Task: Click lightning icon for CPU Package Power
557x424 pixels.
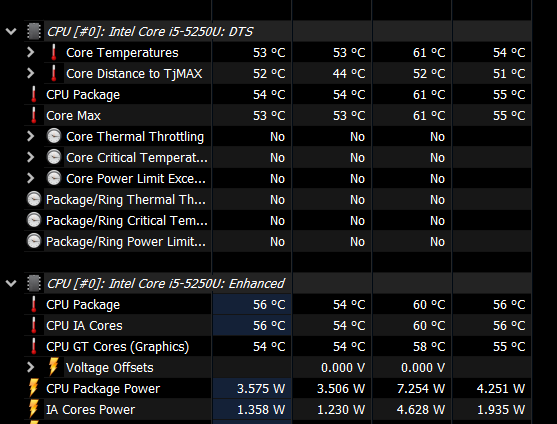Action: point(34,388)
